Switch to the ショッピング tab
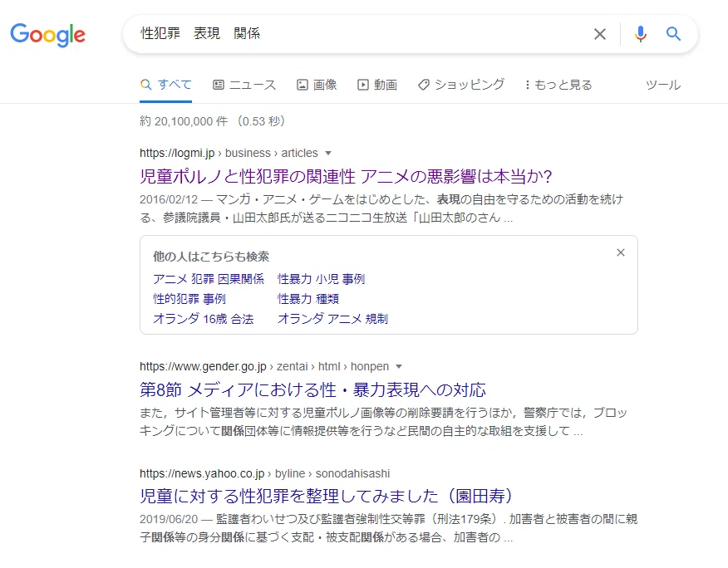 click(461, 85)
